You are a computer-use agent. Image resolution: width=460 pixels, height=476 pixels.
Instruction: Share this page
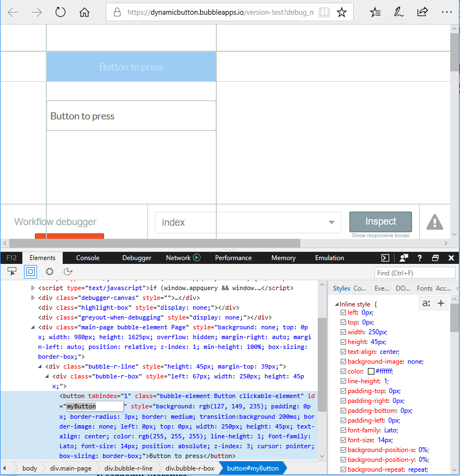point(422,13)
